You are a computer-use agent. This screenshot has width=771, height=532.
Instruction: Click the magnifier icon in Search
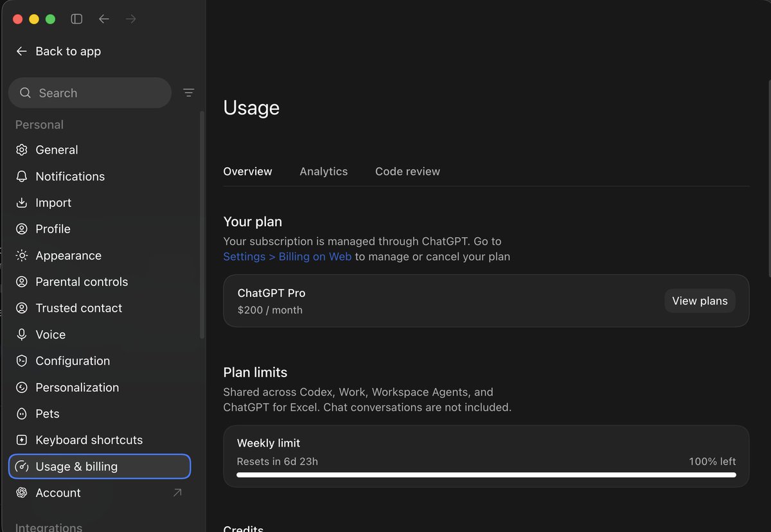click(x=25, y=93)
